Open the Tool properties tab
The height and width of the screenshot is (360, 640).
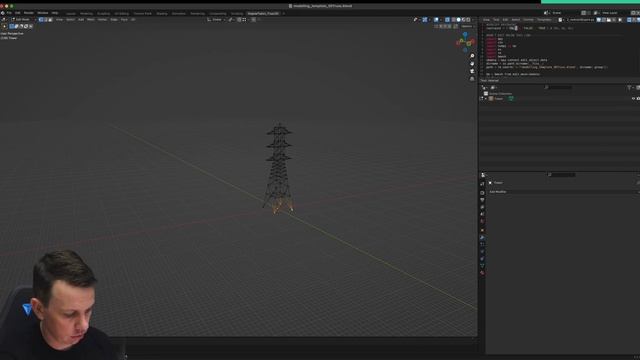pos(482,184)
